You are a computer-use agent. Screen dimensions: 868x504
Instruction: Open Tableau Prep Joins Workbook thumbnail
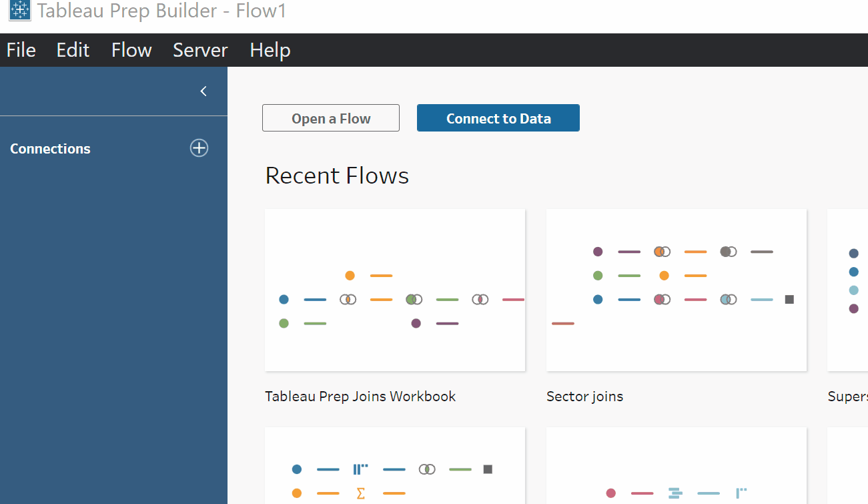coord(395,290)
